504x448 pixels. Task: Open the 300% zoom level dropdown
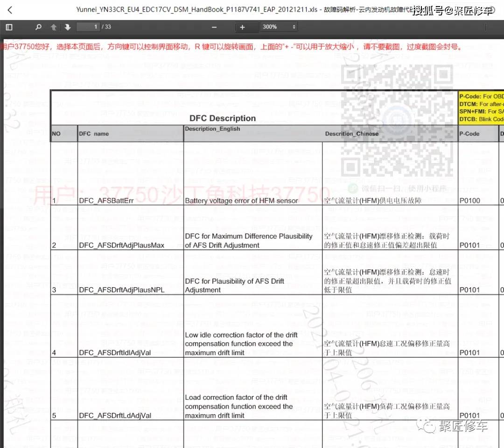[x=279, y=27]
